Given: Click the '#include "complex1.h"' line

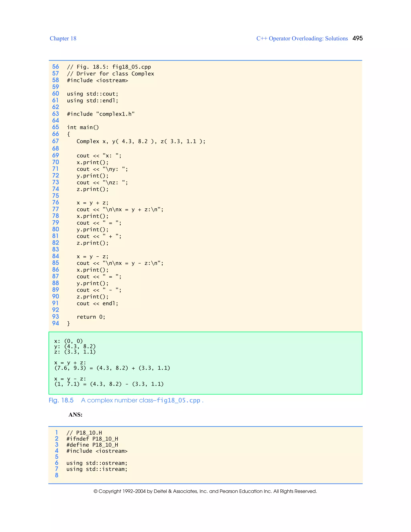Looking at the screenshot, I should coord(101,114).
